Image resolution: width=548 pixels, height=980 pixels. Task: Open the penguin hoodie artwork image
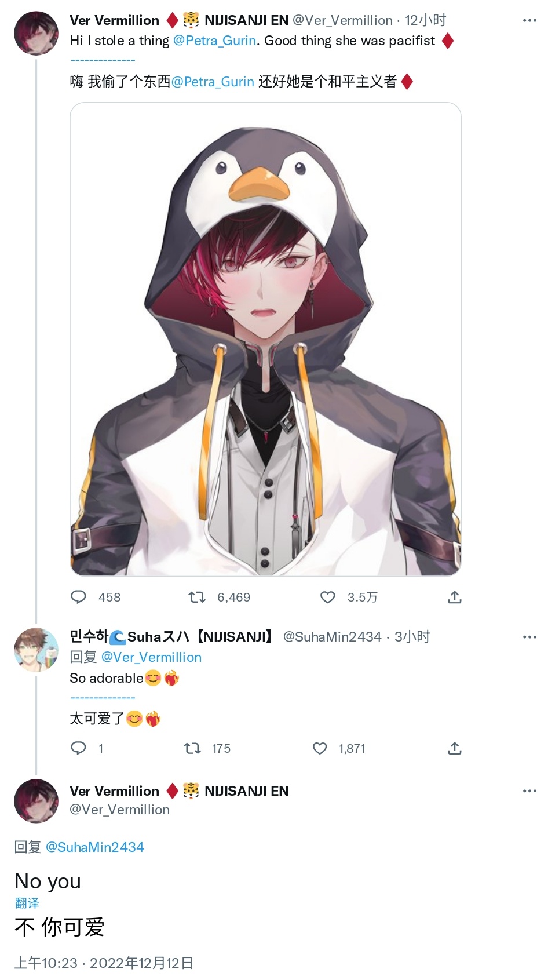point(265,339)
